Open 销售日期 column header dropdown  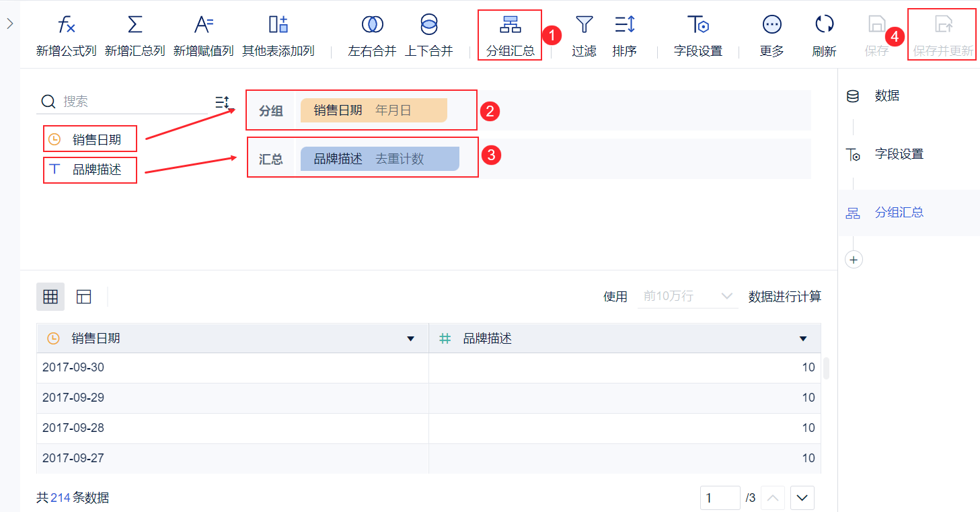411,338
